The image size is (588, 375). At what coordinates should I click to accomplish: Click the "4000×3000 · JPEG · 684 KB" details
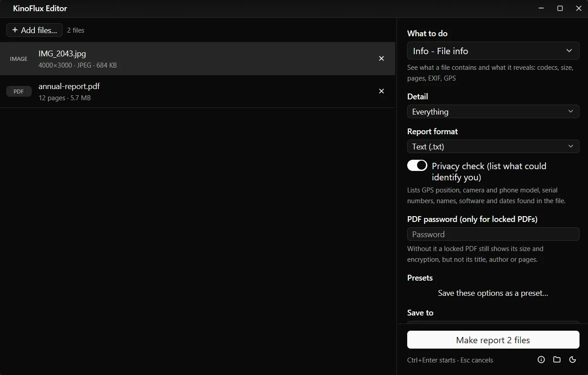[77, 65]
